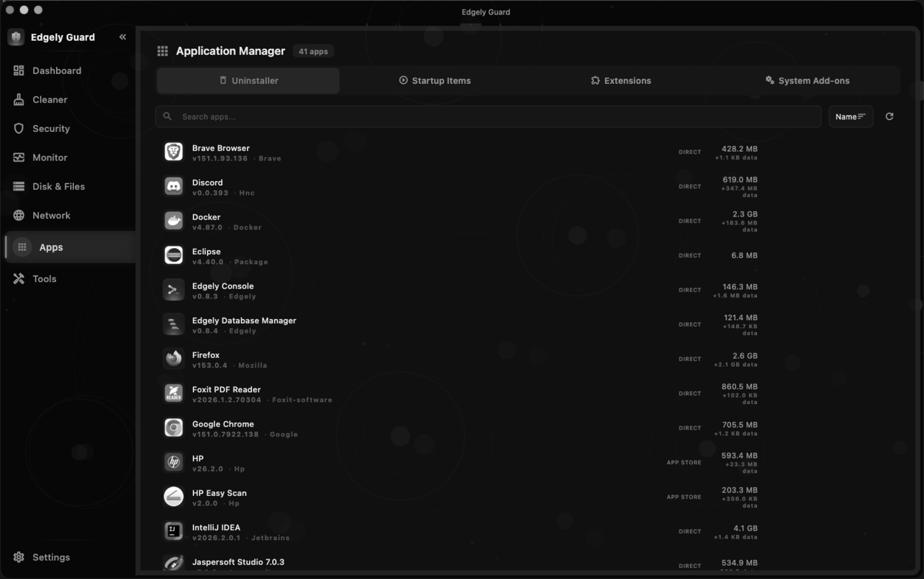Viewport: 924px width, 579px height.
Task: Click the Eclipse app icon
Action: tap(174, 255)
